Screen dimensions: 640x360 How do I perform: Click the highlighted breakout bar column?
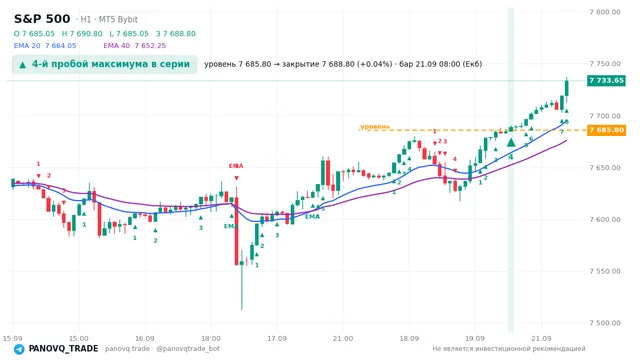pyautogui.click(x=511, y=169)
